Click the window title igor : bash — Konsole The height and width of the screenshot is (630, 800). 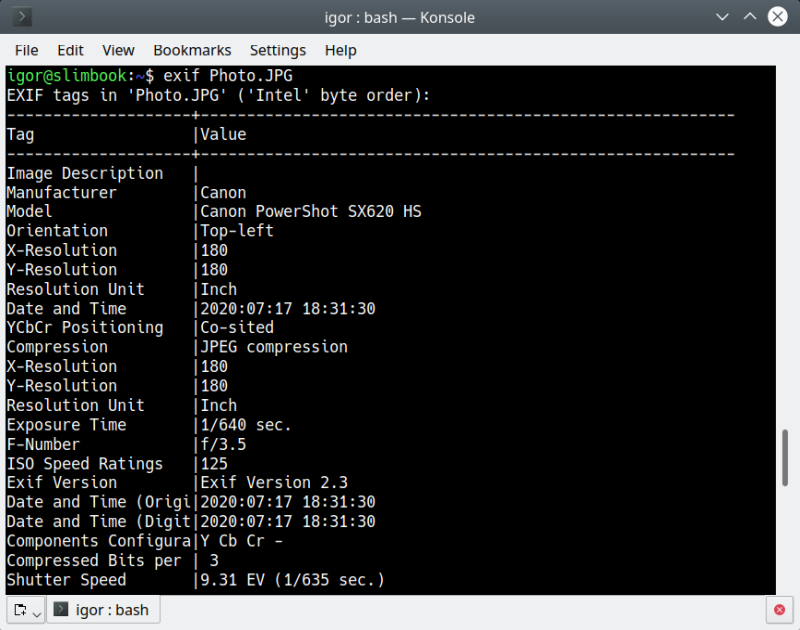400,17
